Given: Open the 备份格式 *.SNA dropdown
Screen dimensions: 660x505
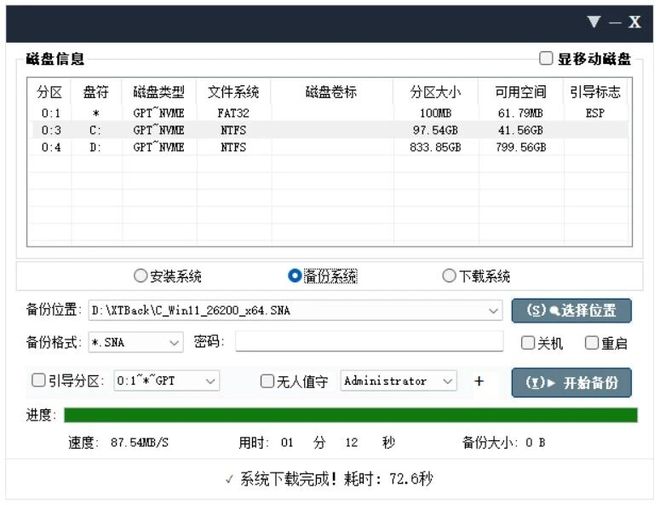Looking at the screenshot, I should [174, 343].
